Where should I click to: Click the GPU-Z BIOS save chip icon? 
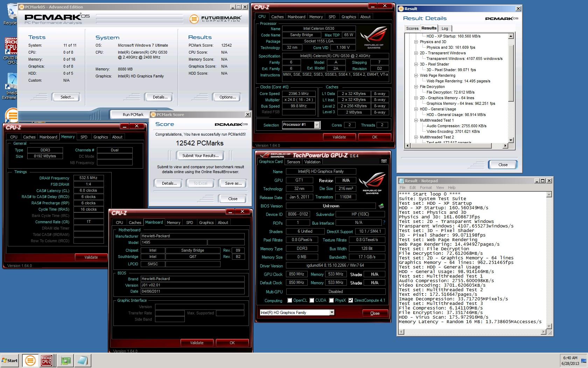pos(381,206)
